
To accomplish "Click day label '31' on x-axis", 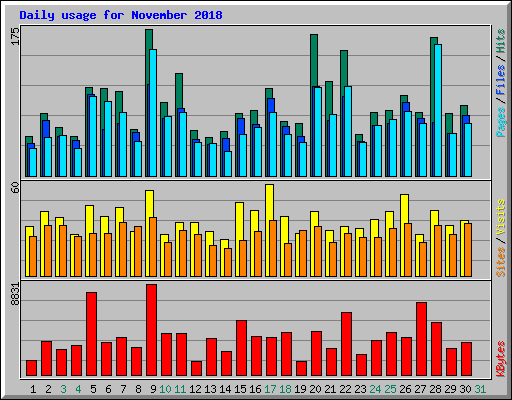I will [x=480, y=389].
